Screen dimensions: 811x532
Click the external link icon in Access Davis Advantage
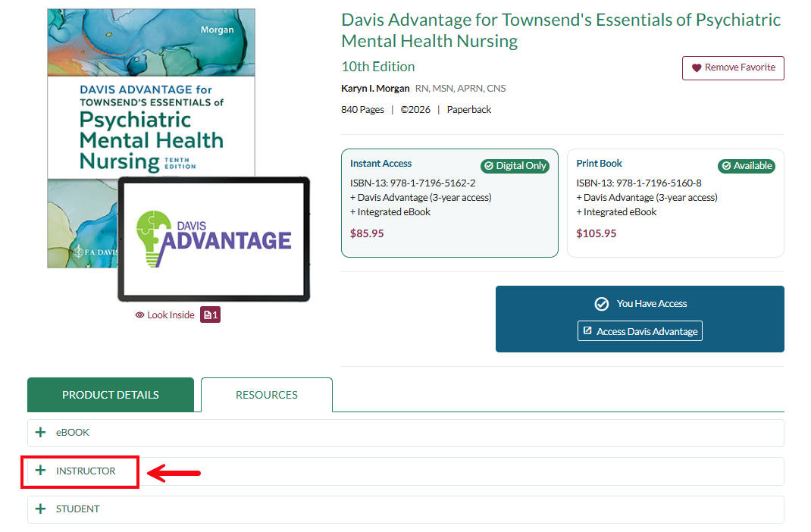coord(587,330)
